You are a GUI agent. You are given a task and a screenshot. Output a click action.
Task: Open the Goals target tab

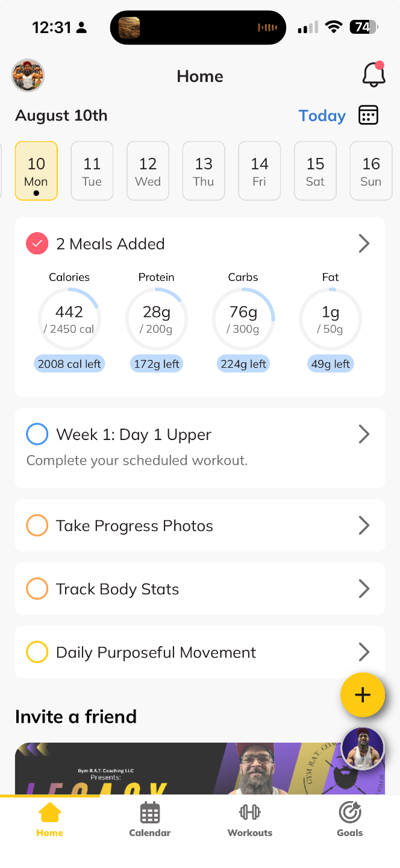point(350,820)
